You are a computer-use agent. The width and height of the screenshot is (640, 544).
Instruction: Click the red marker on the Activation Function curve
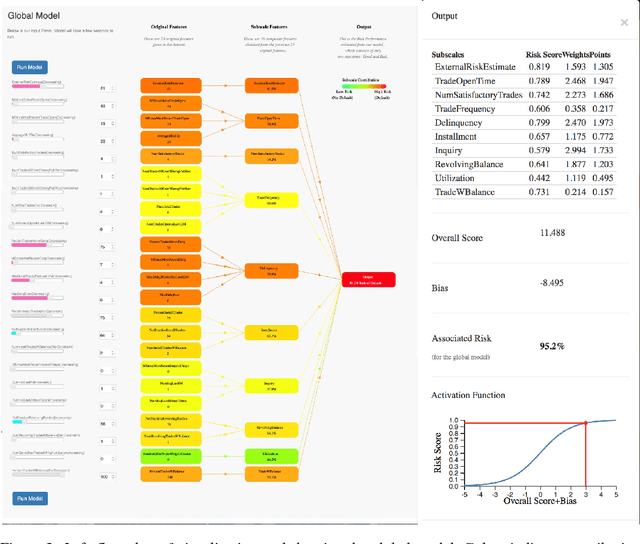[x=587, y=424]
